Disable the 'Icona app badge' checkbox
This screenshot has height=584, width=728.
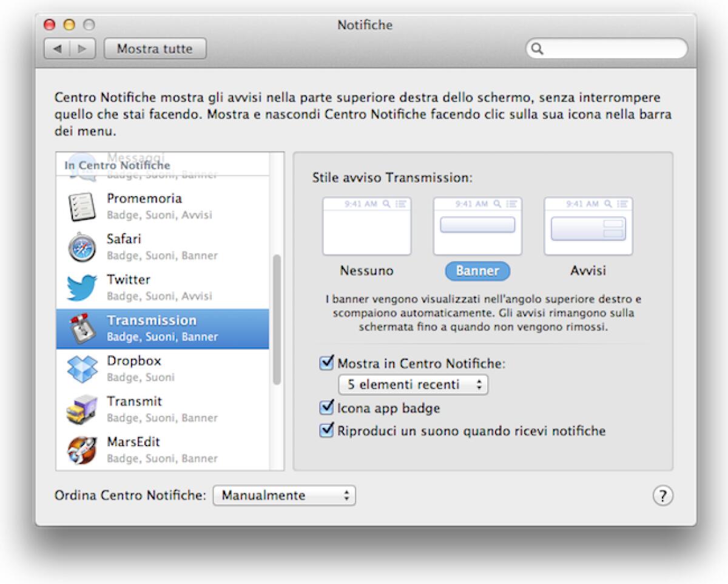point(327,408)
